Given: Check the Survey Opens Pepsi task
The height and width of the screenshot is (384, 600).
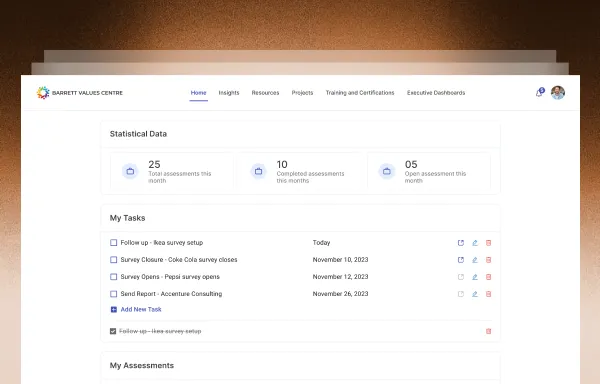Looking at the screenshot, I should point(113,277).
